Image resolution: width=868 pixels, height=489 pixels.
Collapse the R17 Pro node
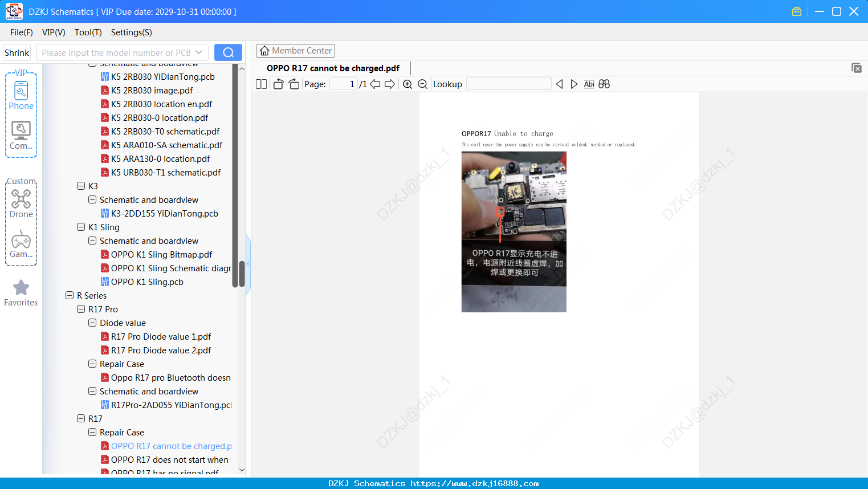(81, 309)
